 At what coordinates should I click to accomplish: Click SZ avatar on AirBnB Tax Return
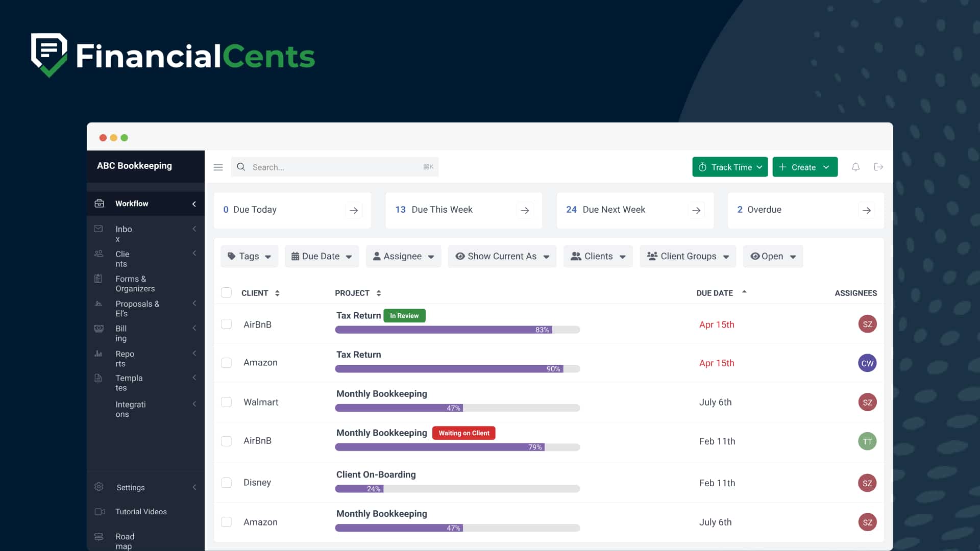coord(867,324)
